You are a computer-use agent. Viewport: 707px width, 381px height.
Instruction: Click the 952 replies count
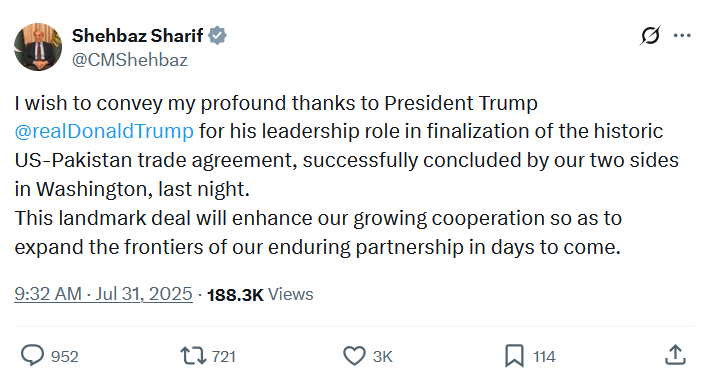[64, 357]
